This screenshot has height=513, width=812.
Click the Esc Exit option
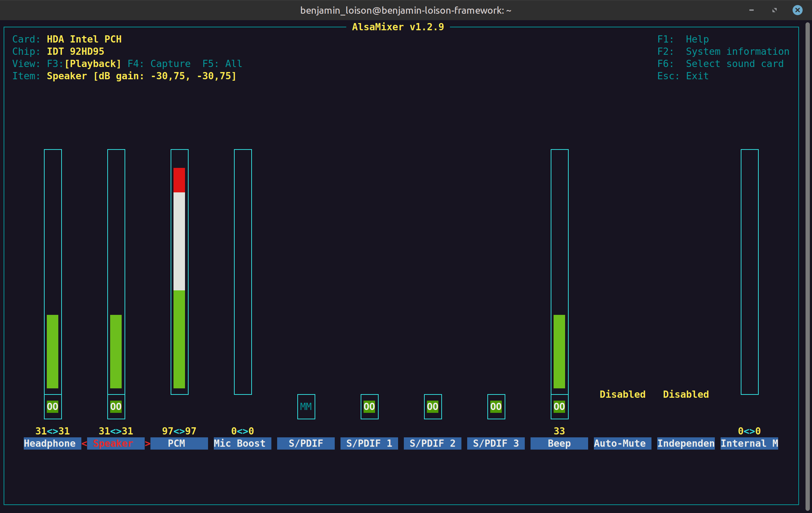click(x=683, y=76)
